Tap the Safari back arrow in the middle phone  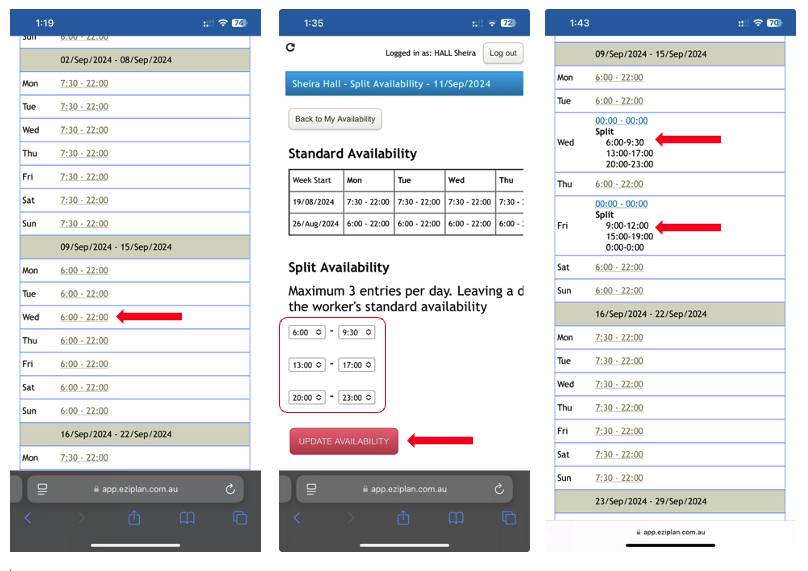[x=297, y=517]
